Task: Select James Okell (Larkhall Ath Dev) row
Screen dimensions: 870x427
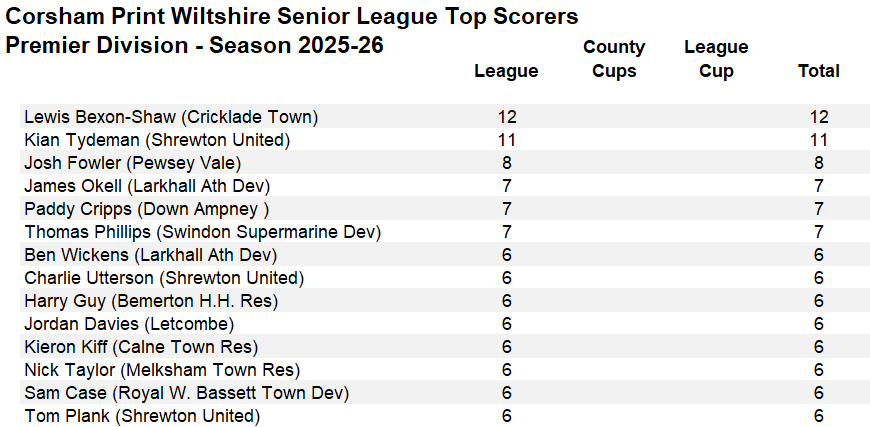Action: click(x=147, y=186)
